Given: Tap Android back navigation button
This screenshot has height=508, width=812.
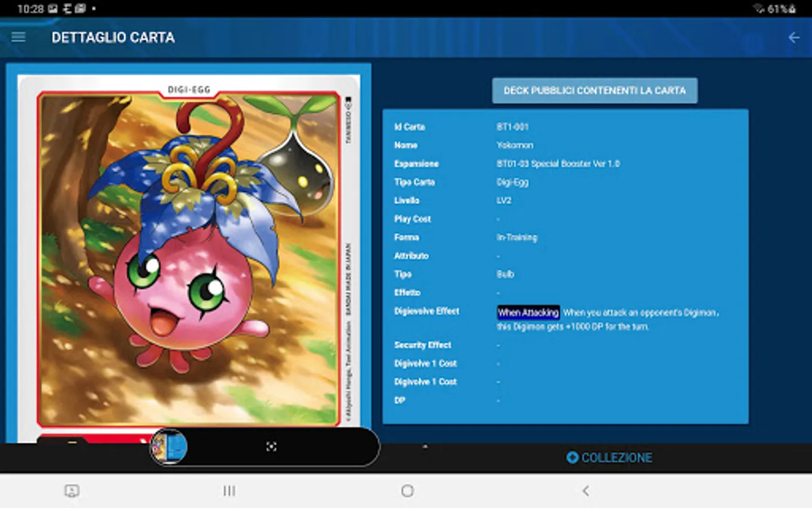Looking at the screenshot, I should coord(586,491).
